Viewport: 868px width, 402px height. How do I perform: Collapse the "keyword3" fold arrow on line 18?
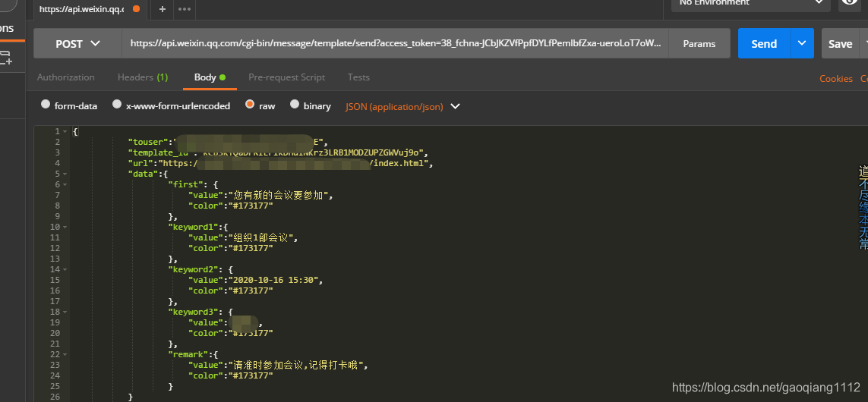(65, 312)
